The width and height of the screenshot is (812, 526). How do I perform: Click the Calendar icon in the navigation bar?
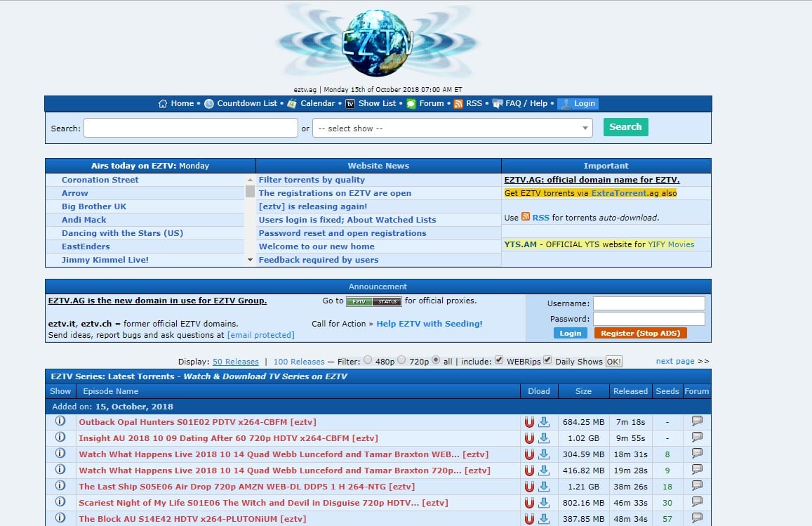(291, 103)
